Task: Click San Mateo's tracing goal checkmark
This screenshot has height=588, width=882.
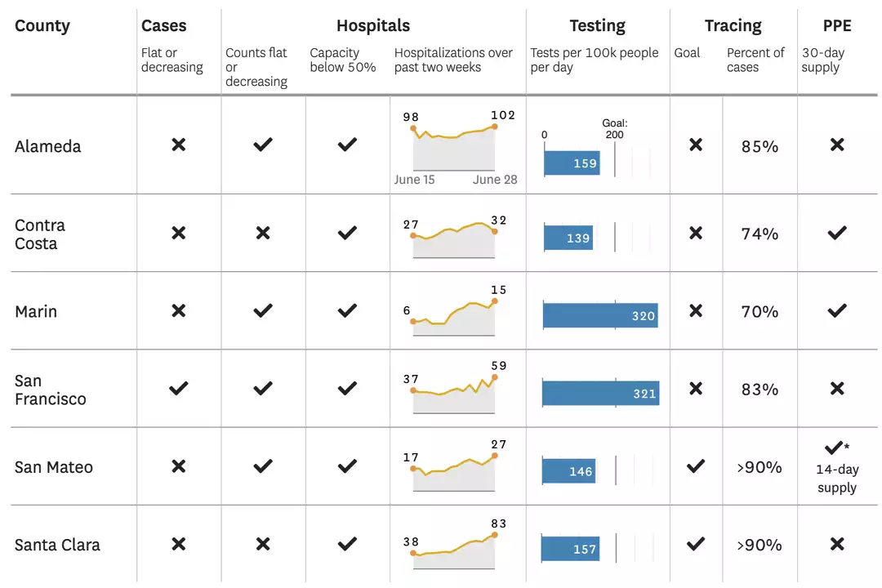Action: click(x=695, y=466)
